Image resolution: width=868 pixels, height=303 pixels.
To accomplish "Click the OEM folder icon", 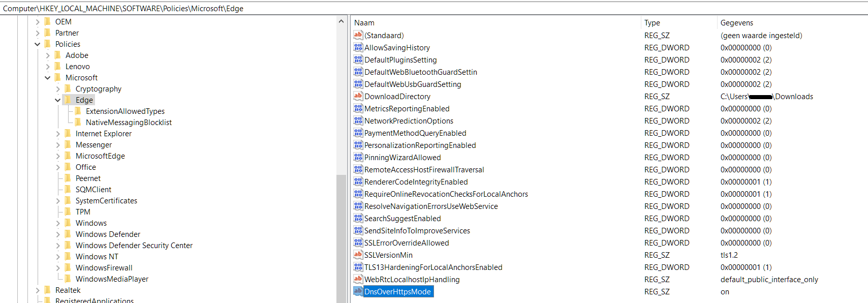I will [x=48, y=21].
